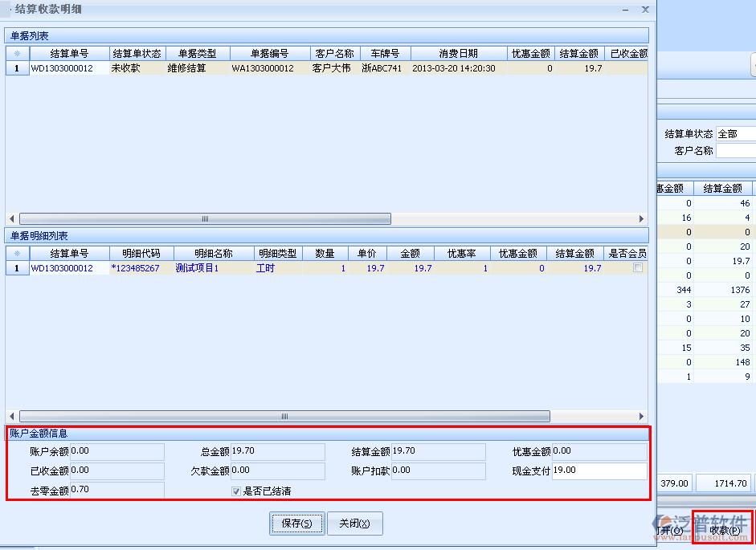Toggle the 是否已结清 settled checkbox

[236, 491]
